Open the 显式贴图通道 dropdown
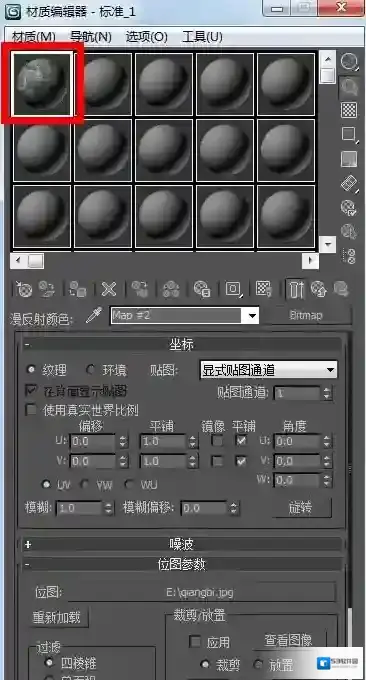 [268, 370]
